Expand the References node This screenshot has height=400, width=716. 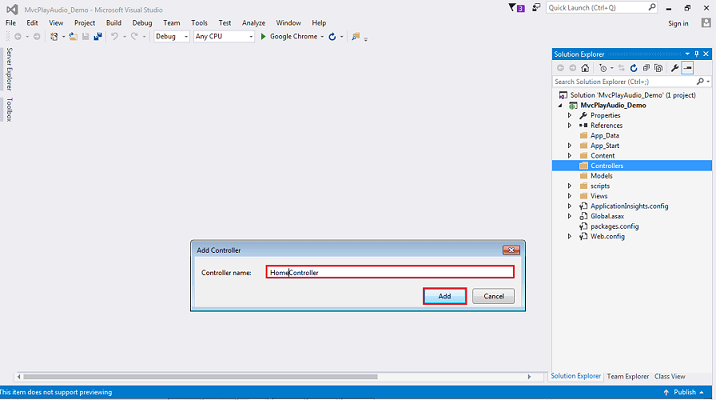[569, 126]
